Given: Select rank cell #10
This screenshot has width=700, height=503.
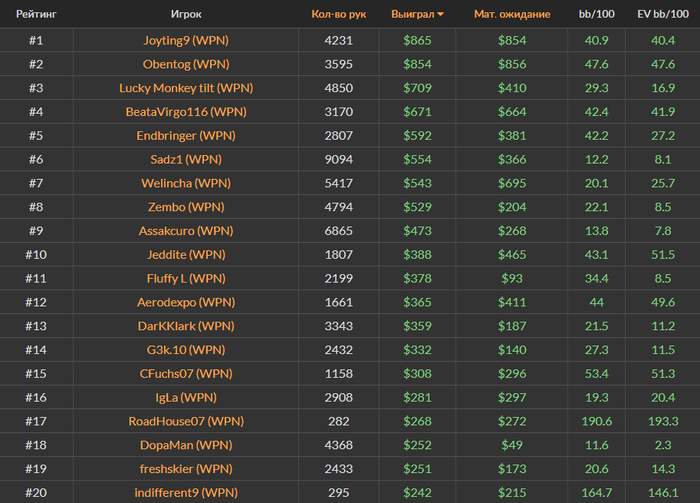Looking at the screenshot, I should coord(36,254).
